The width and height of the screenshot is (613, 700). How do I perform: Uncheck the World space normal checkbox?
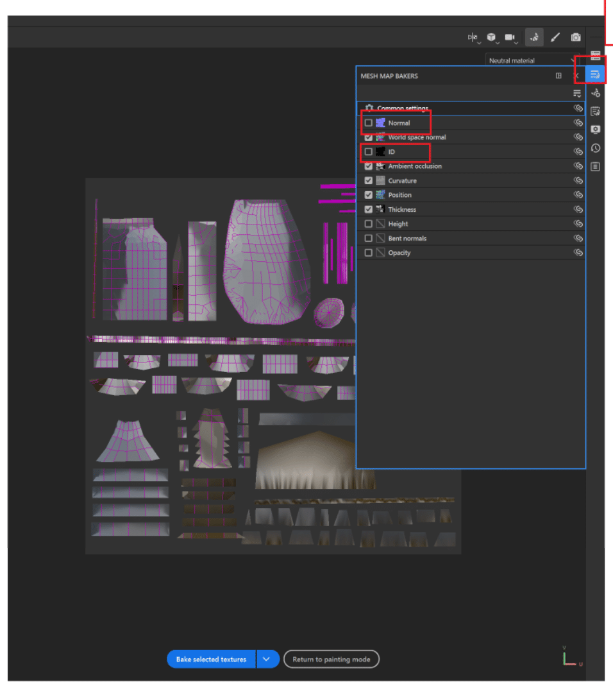point(368,137)
